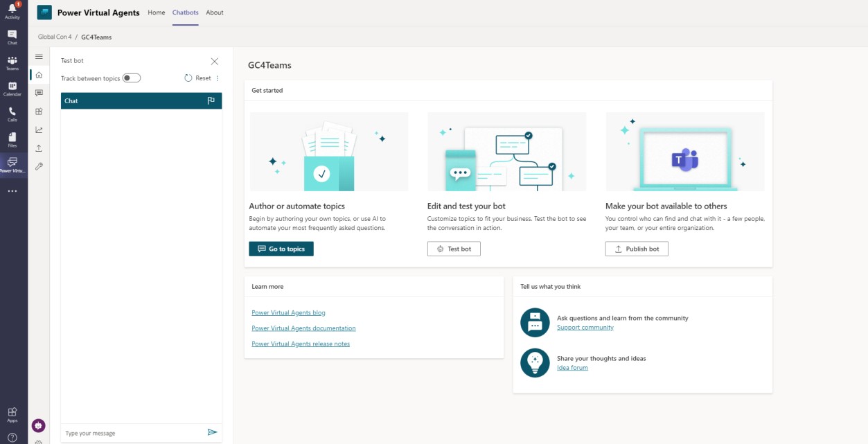868x444 pixels.
Task: Switch to the About tab
Action: point(215,12)
